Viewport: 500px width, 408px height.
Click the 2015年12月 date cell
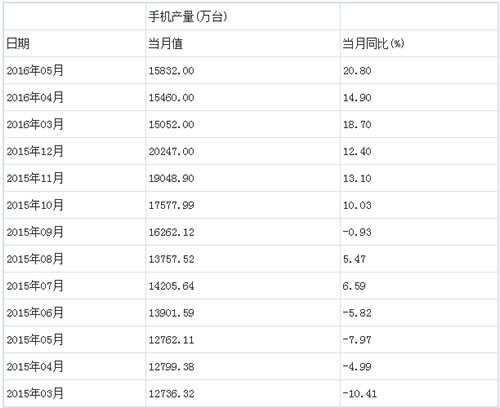point(35,151)
